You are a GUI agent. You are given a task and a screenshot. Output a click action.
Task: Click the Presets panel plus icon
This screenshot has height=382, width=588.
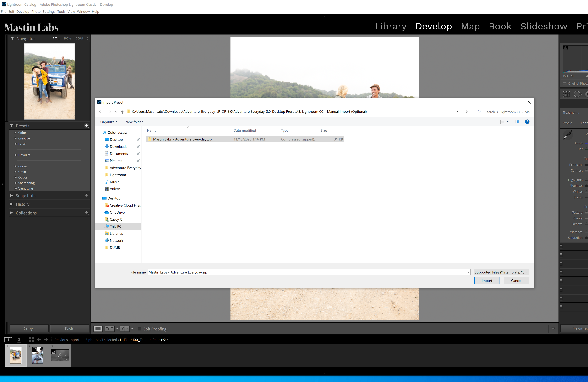(87, 126)
